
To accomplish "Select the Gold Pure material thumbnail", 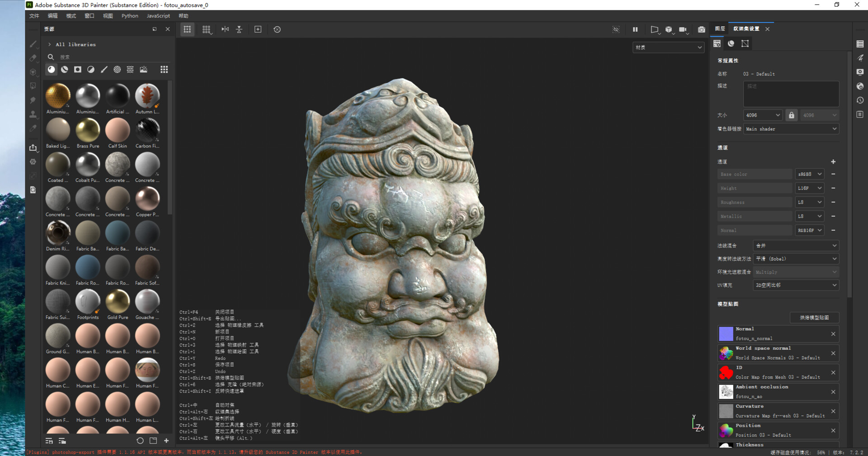I will 118,302.
